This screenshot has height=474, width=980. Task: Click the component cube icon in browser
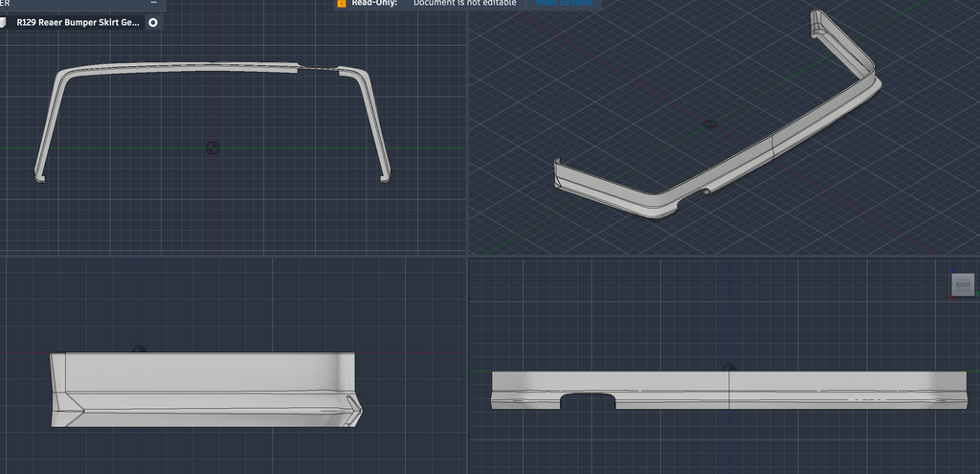pyautogui.click(x=4, y=23)
